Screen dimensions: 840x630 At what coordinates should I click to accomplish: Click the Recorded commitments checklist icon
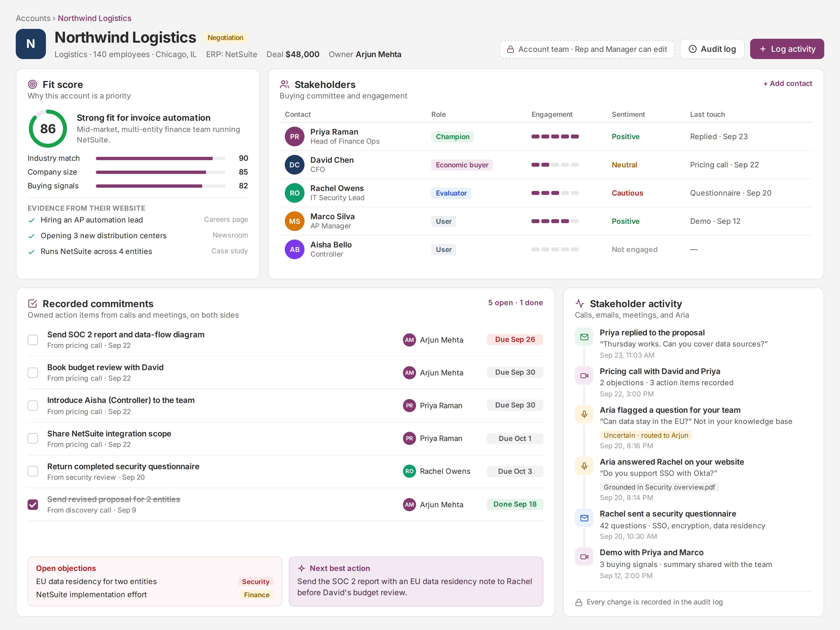click(x=33, y=303)
